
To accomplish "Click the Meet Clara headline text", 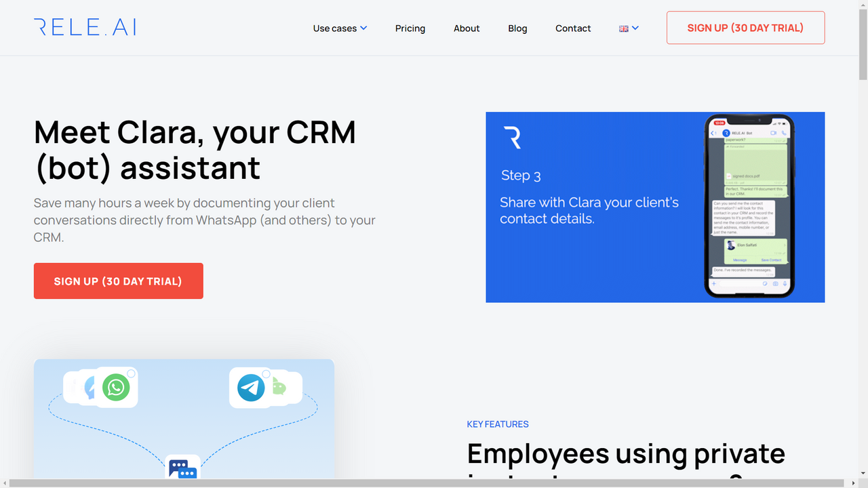I will [195, 150].
